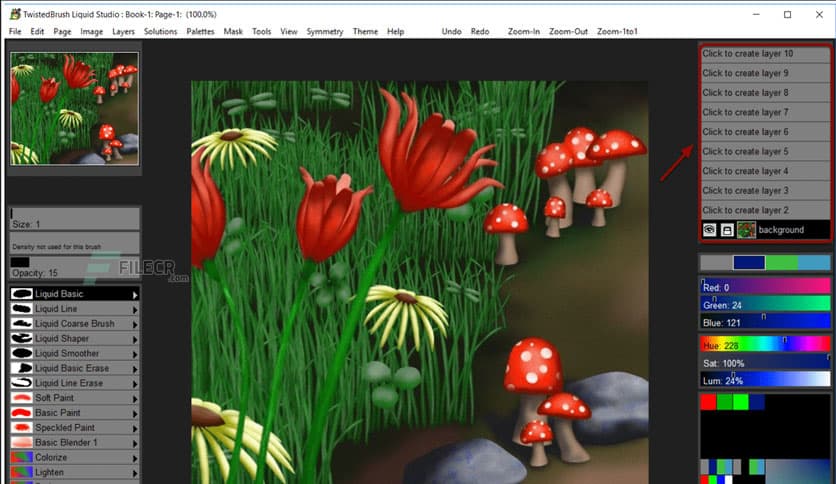Click to create layer 10
The height and width of the screenshot is (484, 836).
click(765, 53)
